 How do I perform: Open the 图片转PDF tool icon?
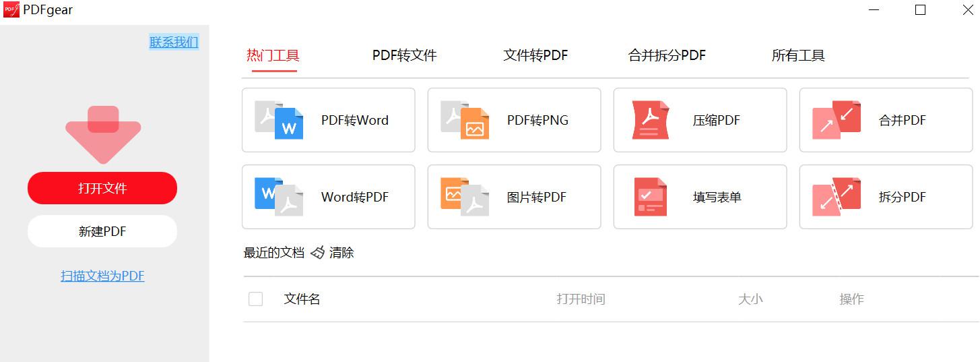[465, 197]
